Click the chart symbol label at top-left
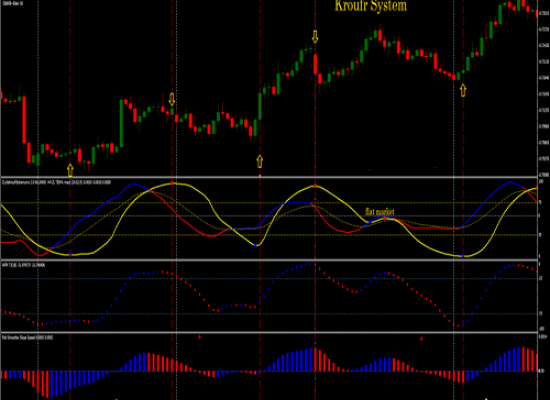Viewport: 550px width, 400px height. 13,2
